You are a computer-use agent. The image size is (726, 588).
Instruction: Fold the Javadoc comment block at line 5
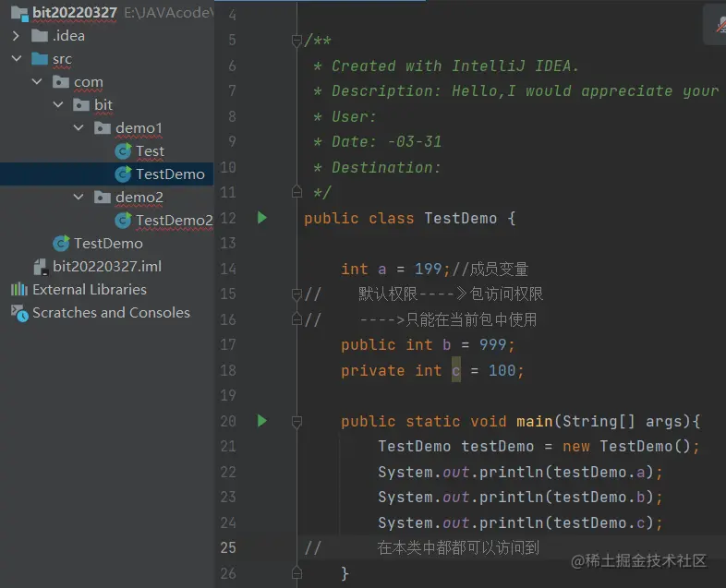pyautogui.click(x=296, y=41)
